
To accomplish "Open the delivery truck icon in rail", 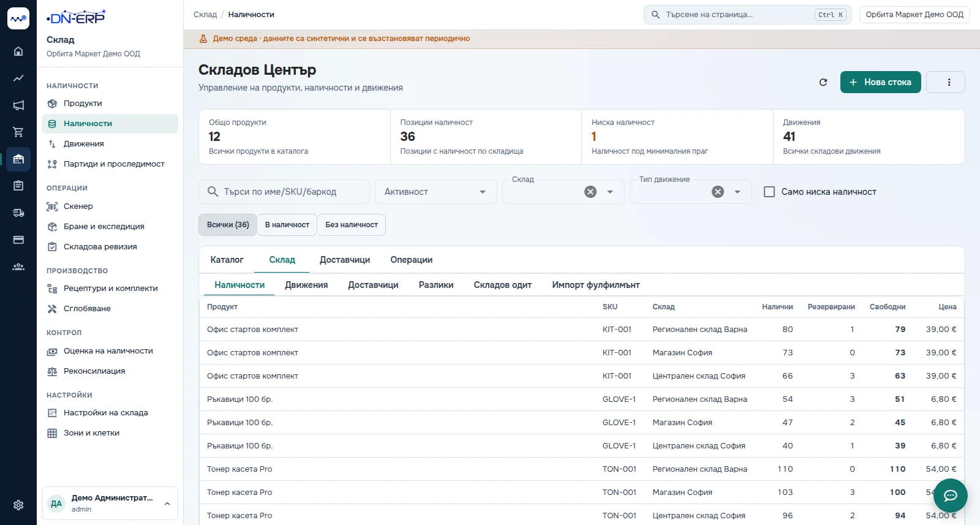I will tap(18, 213).
